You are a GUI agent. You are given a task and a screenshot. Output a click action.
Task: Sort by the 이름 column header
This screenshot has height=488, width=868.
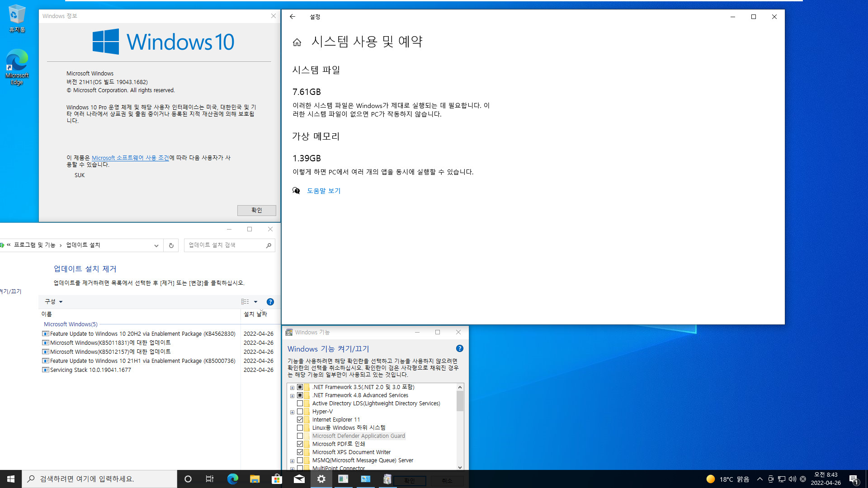pos(140,314)
